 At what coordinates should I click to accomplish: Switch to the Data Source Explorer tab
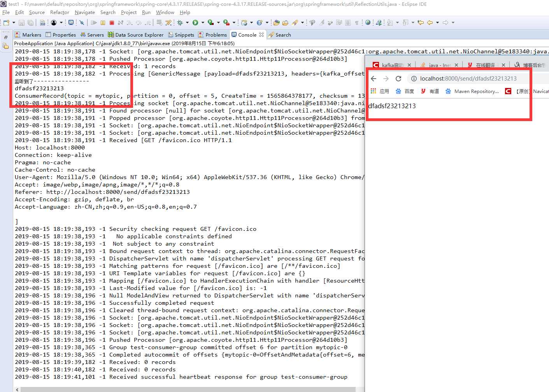click(x=136, y=35)
